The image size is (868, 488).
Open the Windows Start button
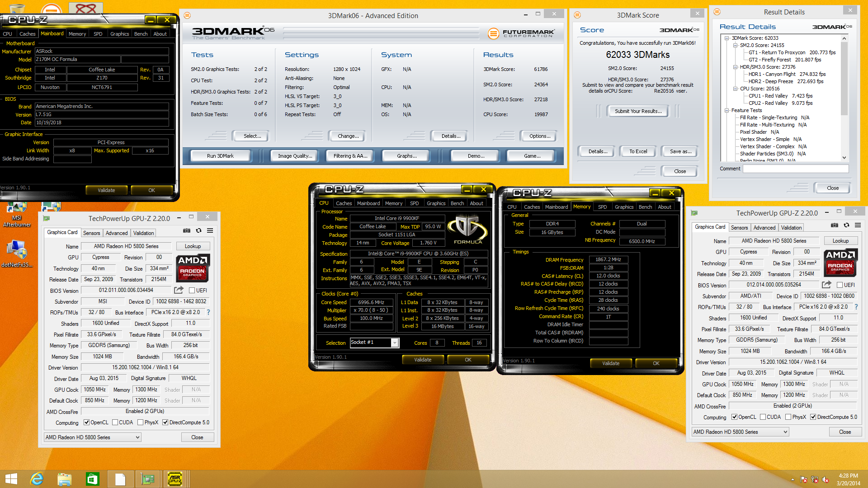point(11,479)
